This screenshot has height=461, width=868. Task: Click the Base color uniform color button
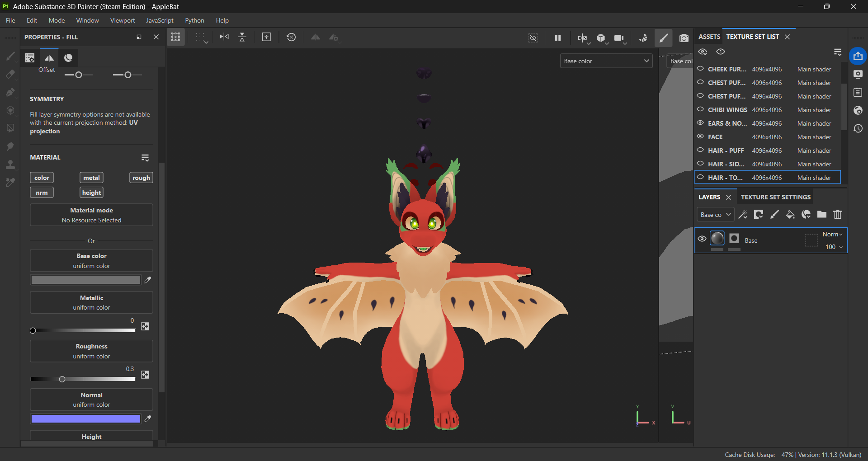pos(91,261)
